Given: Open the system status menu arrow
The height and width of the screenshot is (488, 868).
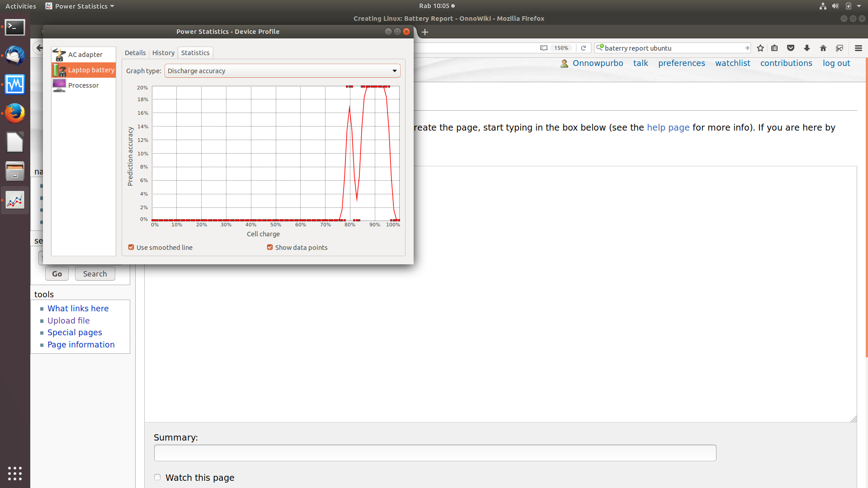Looking at the screenshot, I should 859,6.
